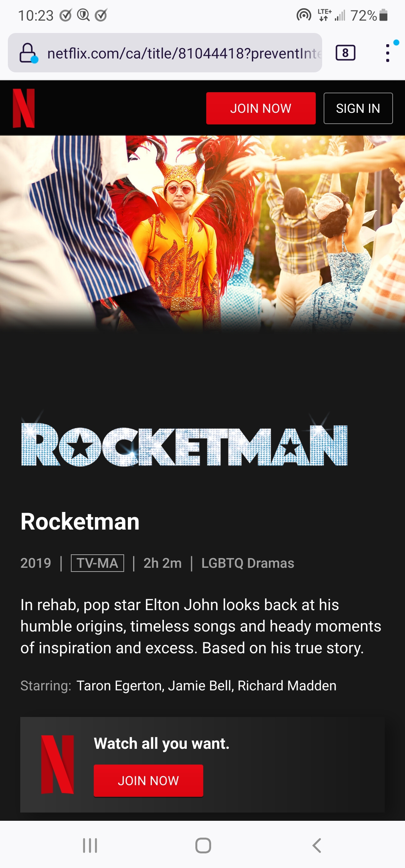Select Richard Madden in starring list
This screenshot has width=405, height=868.
tap(287, 685)
